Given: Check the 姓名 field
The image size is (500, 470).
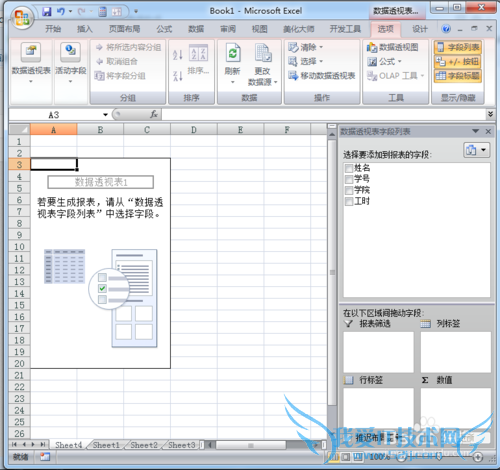Looking at the screenshot, I should [x=349, y=168].
